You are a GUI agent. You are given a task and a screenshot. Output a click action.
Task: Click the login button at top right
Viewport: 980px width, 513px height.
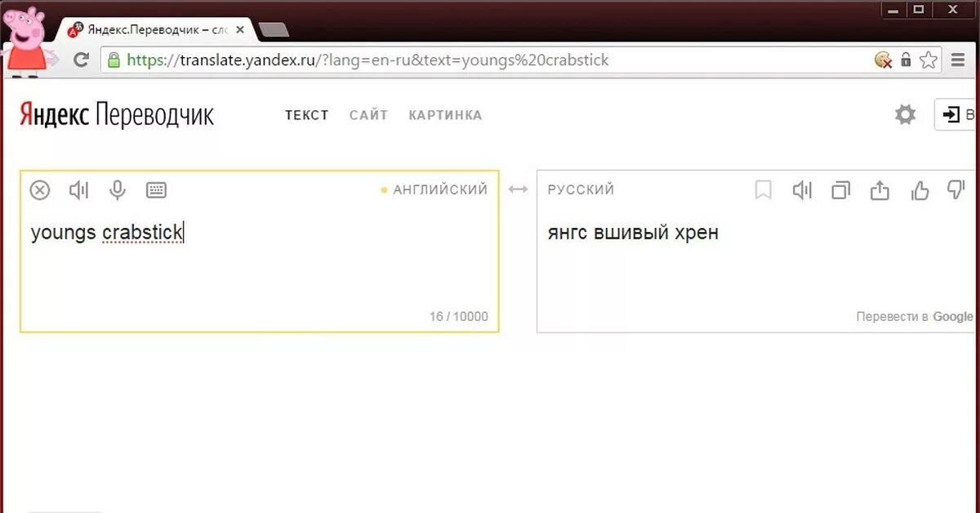[x=957, y=114]
